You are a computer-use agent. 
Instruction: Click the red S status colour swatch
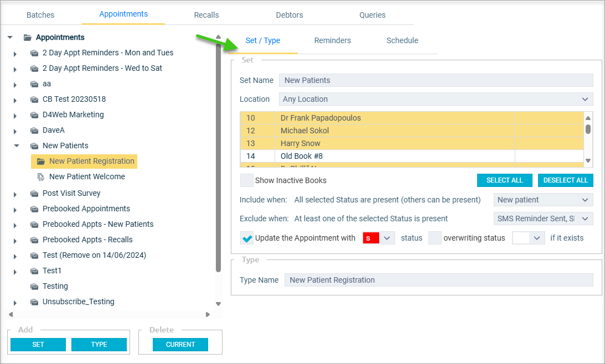tap(371, 238)
